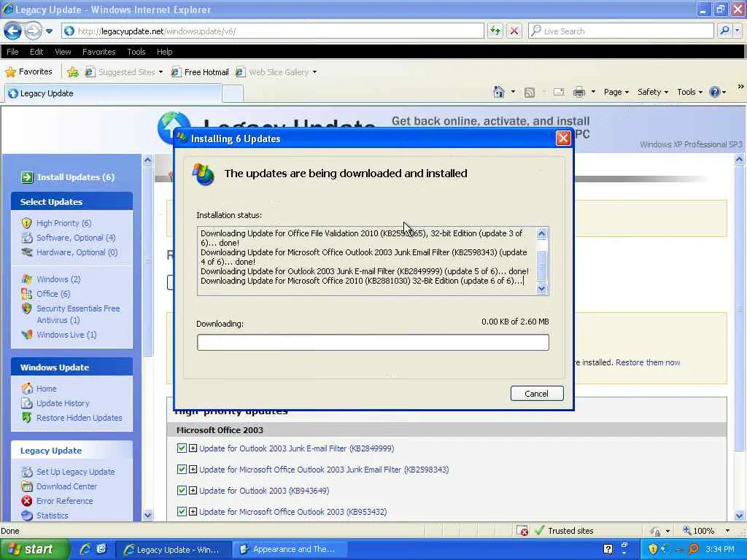Open a new blank tab
The image size is (747, 560).
click(233, 93)
